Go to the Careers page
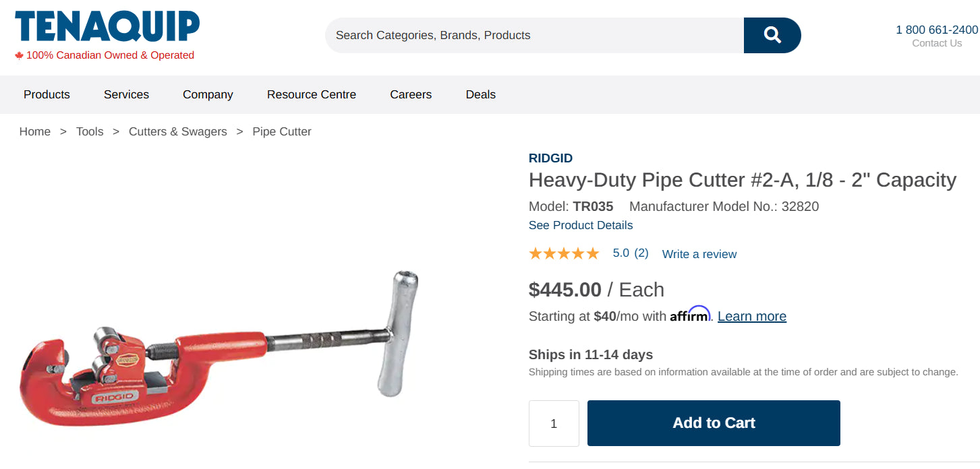The width and height of the screenshot is (980, 469). [411, 94]
